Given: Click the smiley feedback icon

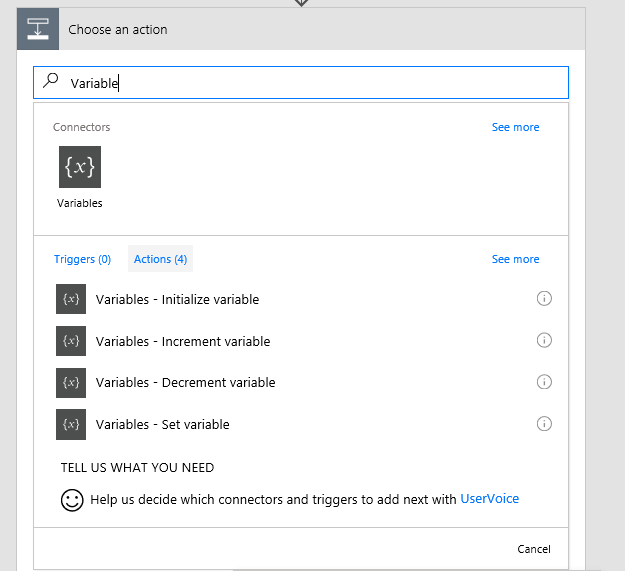Looking at the screenshot, I should pyautogui.click(x=72, y=500).
